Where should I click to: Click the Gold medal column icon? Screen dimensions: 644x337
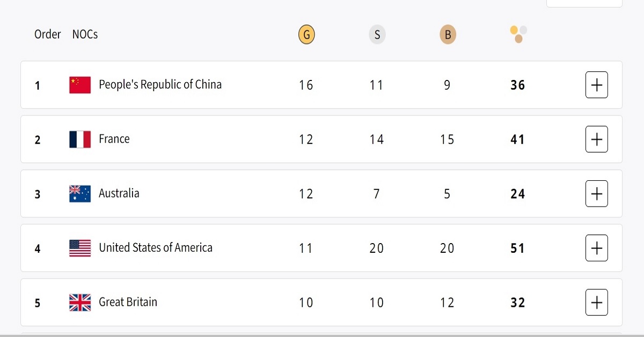pos(306,35)
